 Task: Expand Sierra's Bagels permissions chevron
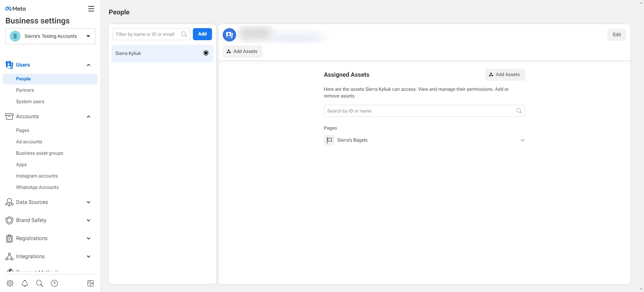tap(522, 140)
